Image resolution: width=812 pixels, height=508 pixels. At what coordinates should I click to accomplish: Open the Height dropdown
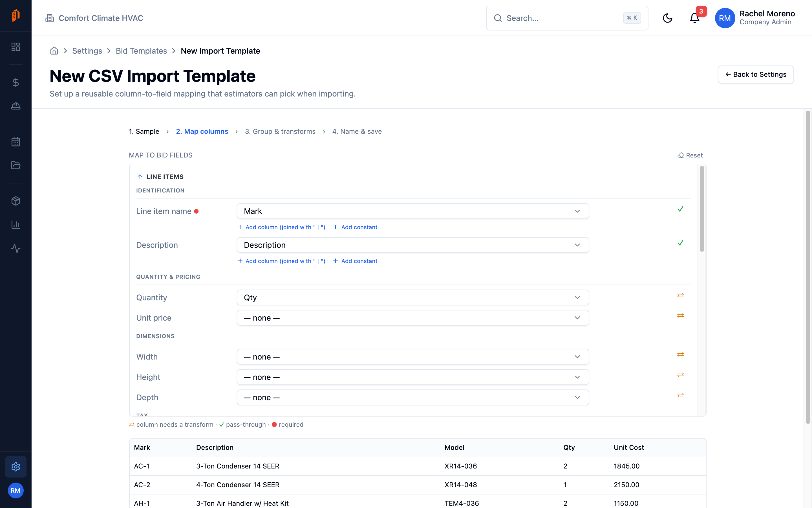(413, 377)
